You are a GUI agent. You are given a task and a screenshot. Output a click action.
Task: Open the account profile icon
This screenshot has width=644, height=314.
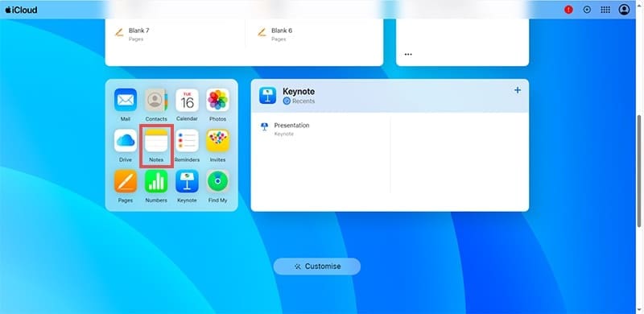[x=625, y=10]
